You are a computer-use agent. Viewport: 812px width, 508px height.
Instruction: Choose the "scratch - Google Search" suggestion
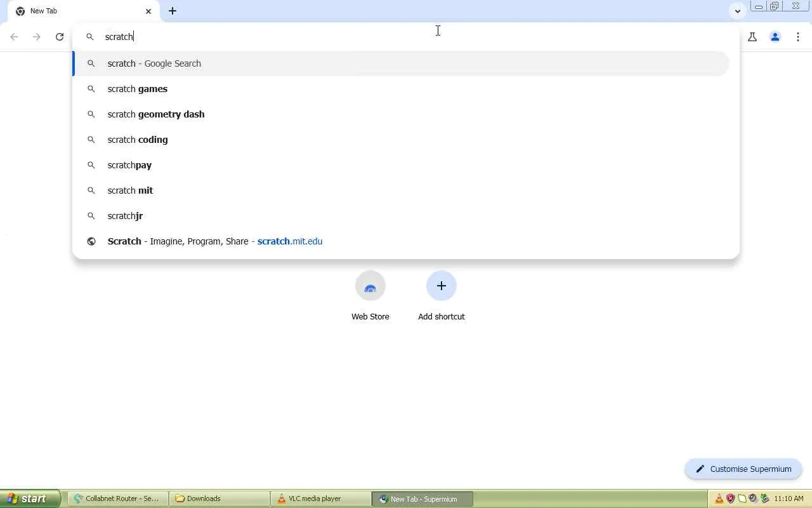[401, 63]
